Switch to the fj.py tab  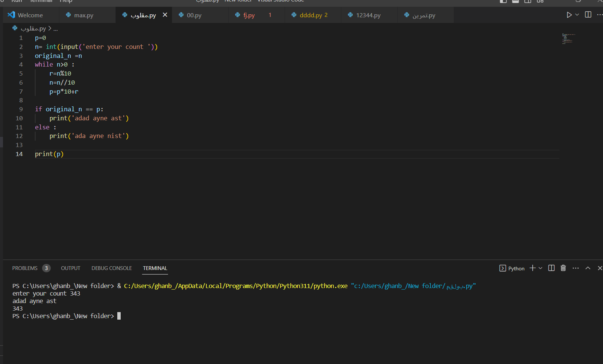(x=256, y=15)
